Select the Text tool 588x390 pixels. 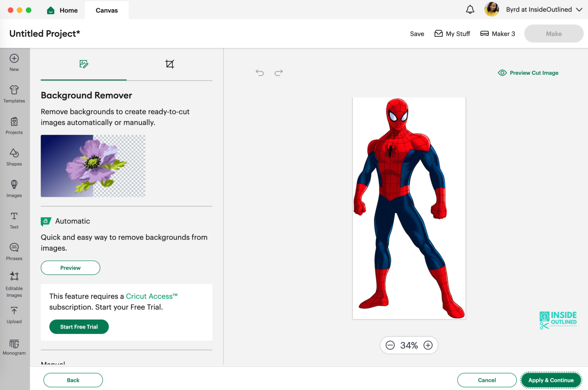[14, 220]
